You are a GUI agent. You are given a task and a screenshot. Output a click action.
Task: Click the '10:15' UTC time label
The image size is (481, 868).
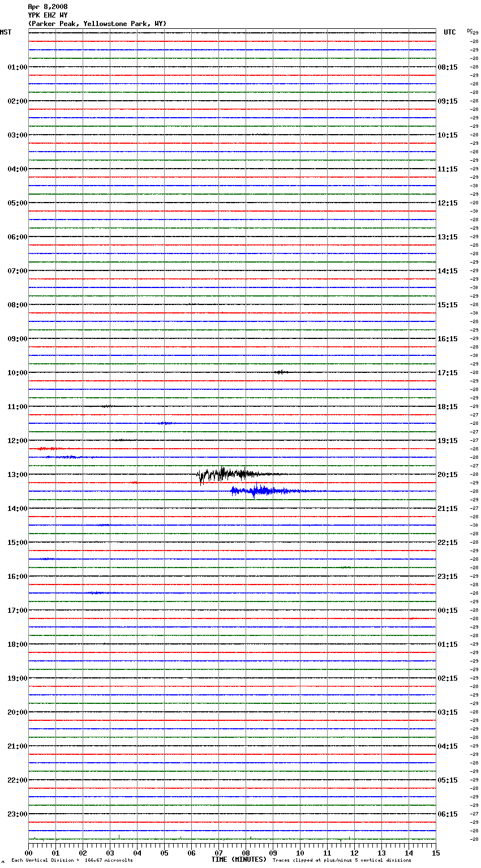pyautogui.click(x=448, y=135)
